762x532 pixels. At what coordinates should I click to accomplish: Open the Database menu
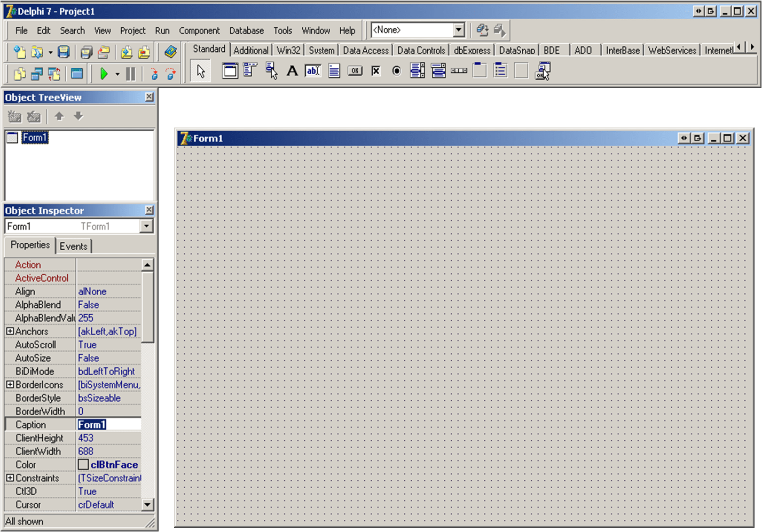(x=246, y=30)
